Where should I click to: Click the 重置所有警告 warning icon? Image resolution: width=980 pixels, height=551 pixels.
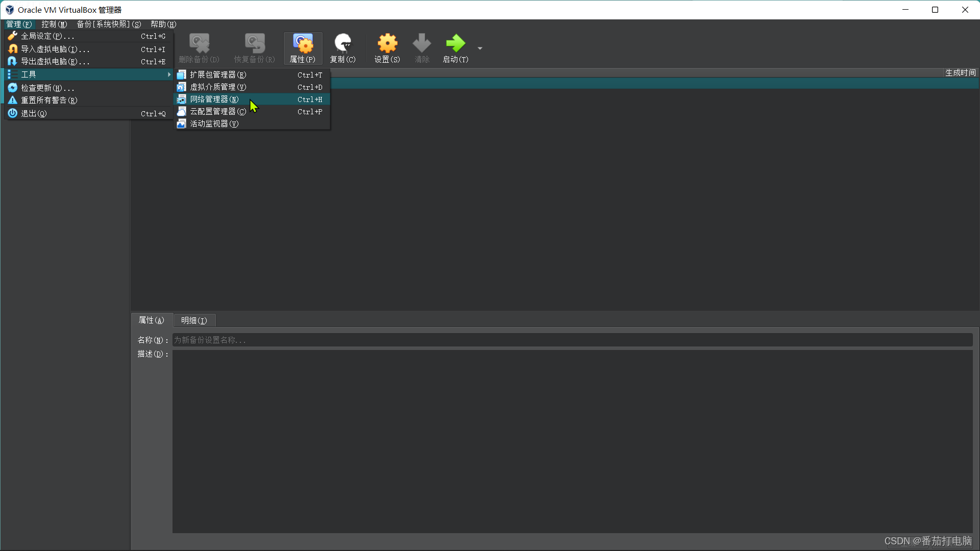tap(13, 100)
